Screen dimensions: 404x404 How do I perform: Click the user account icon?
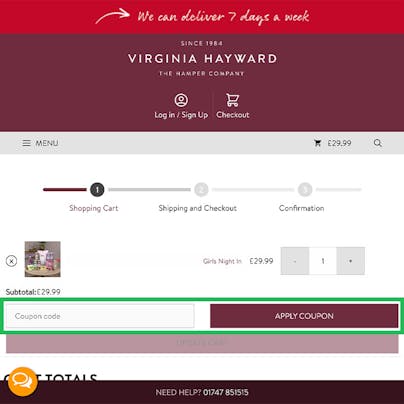(181, 100)
